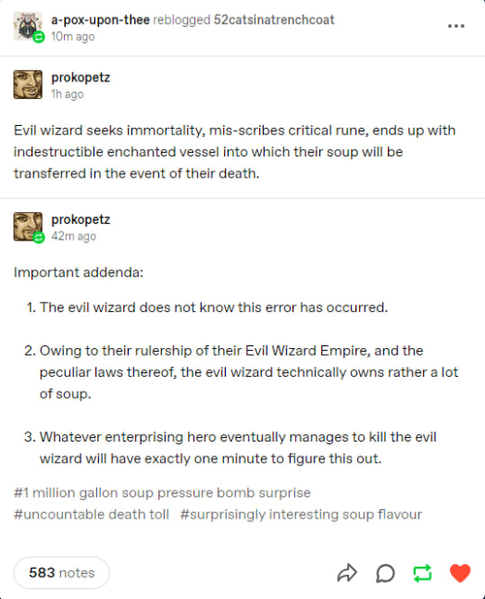Unlike the post with the red heart
485x599 pixels.
[460, 573]
